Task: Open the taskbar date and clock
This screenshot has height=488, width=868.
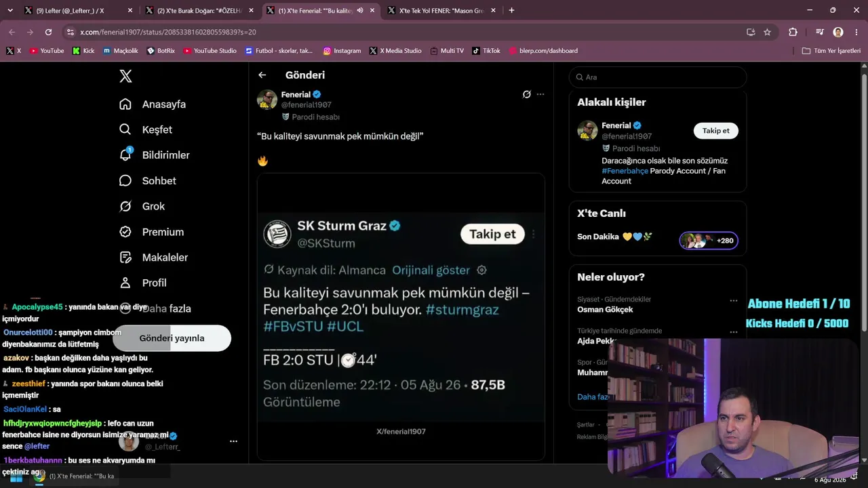Action: coord(830,479)
